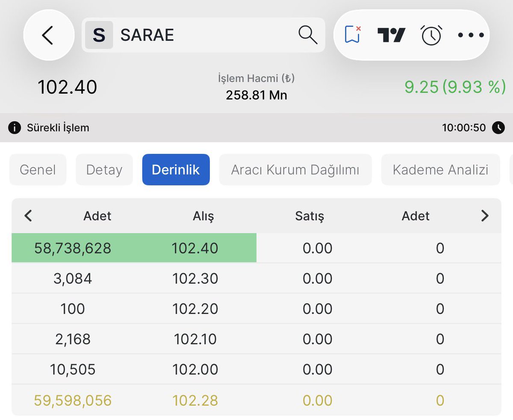Tap the İşlem Hacmi (₺) label

(x=256, y=78)
